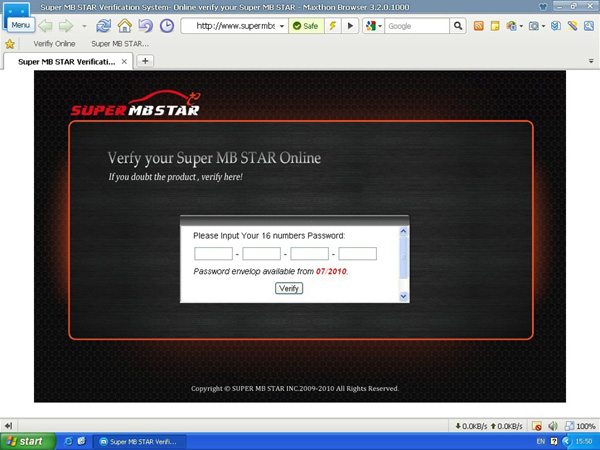The width and height of the screenshot is (600, 450).
Task: Click the Verify button
Action: pos(289,289)
